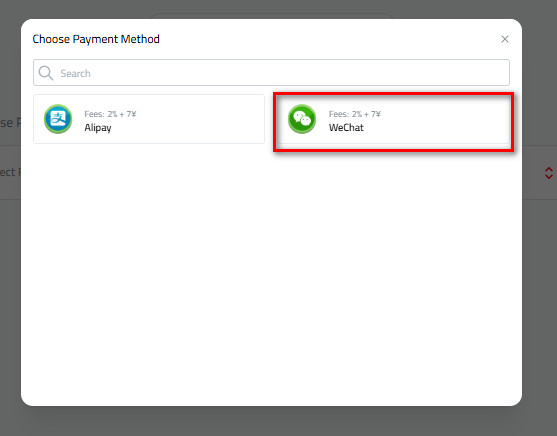Click the Alipay logo icon
This screenshot has height=436, width=557.
pyautogui.click(x=58, y=119)
